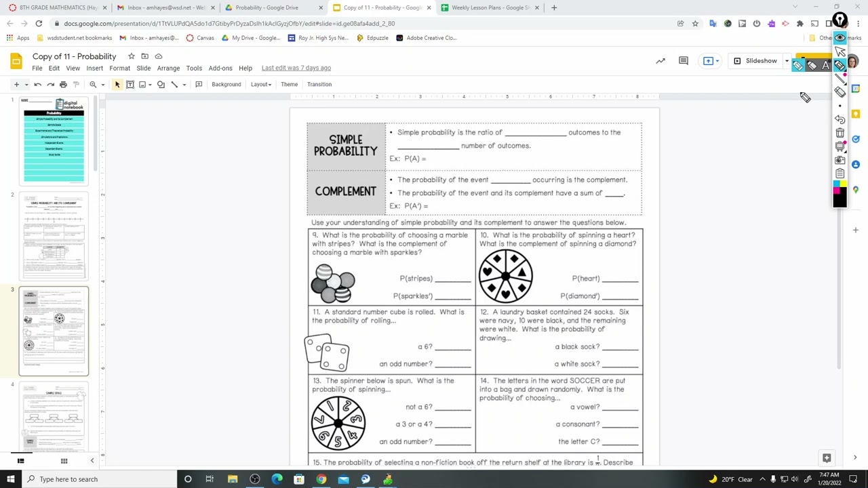Select the annotation overlay pointer arrow tool
This screenshot has height=488, width=868.
pyautogui.click(x=840, y=52)
